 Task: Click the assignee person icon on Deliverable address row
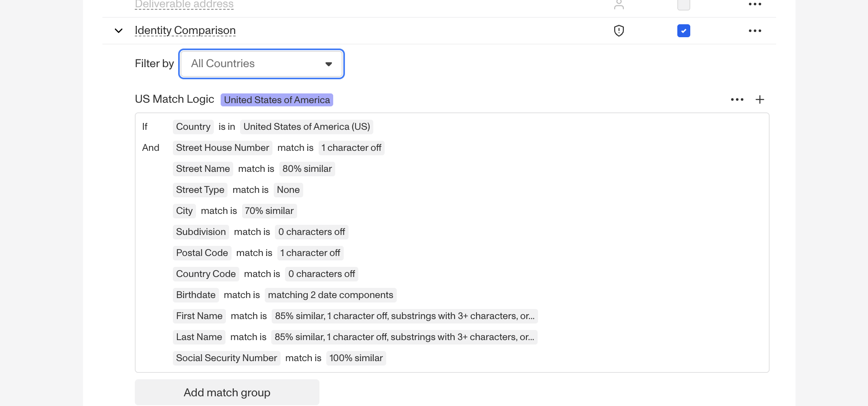[x=619, y=5]
